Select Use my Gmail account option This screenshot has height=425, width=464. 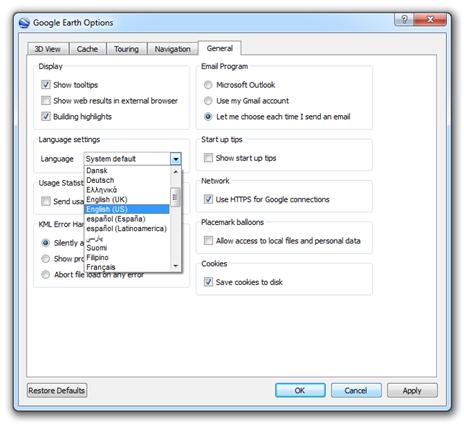pos(208,101)
